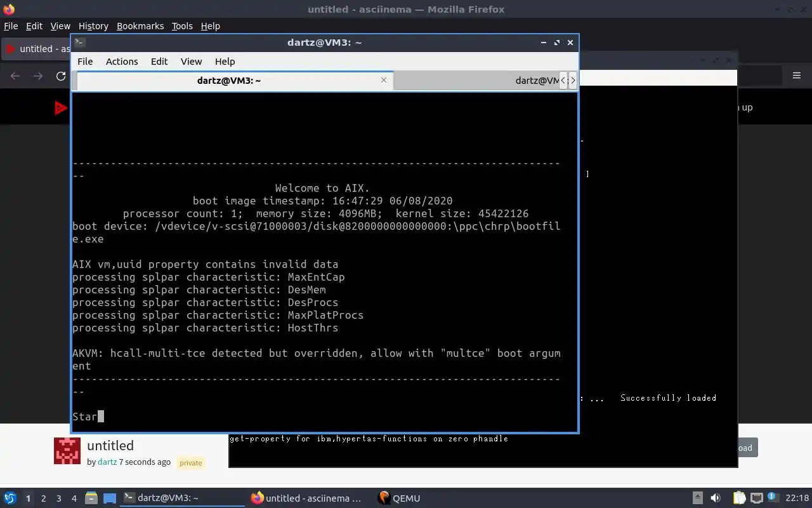Open Firefox History menu

(x=93, y=26)
